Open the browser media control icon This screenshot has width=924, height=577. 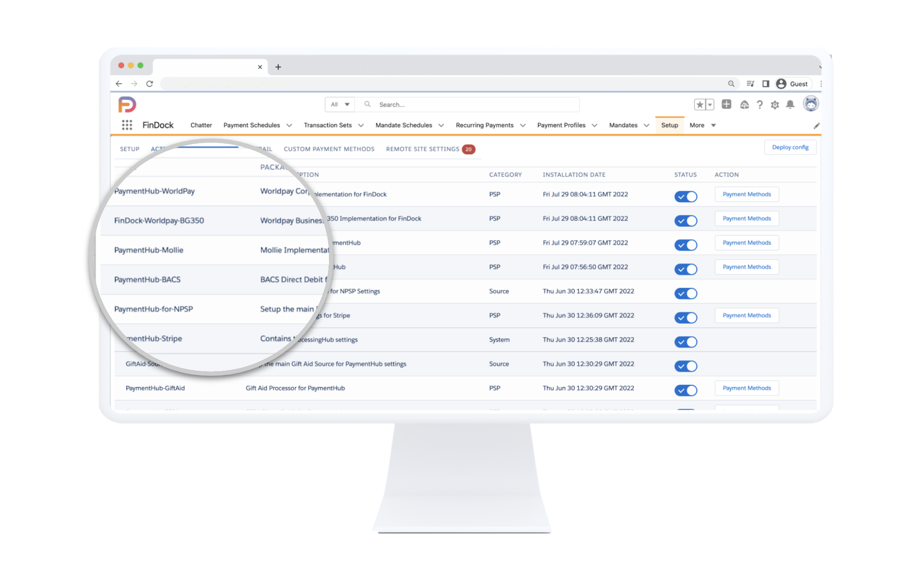[x=750, y=84]
